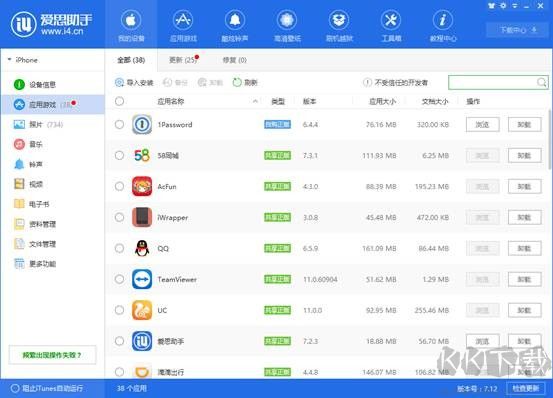553x398 pixels.
Task: Switch to the 更新 (25) tab
Action: coord(183,60)
